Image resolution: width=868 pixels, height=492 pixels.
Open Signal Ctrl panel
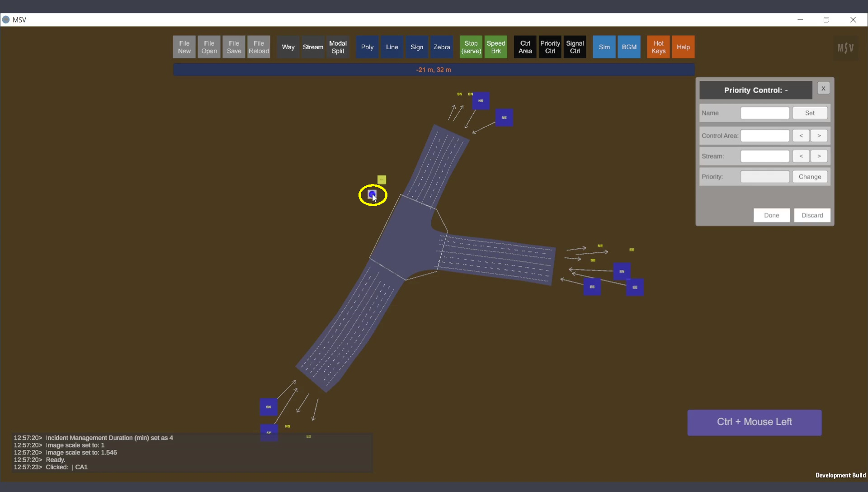pyautogui.click(x=575, y=47)
